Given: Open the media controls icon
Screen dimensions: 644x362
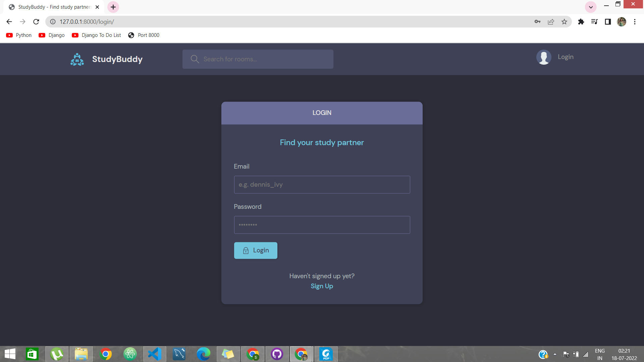Looking at the screenshot, I should click(594, 21).
